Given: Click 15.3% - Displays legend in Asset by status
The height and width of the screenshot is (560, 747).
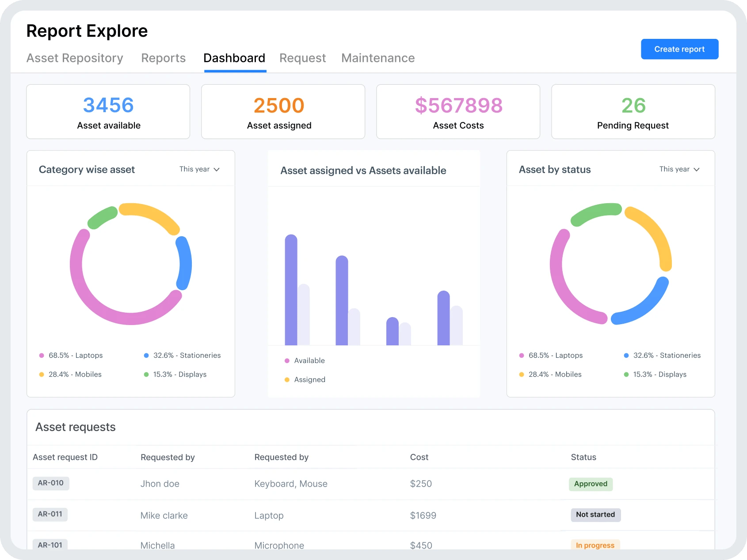Looking at the screenshot, I should tap(655, 375).
